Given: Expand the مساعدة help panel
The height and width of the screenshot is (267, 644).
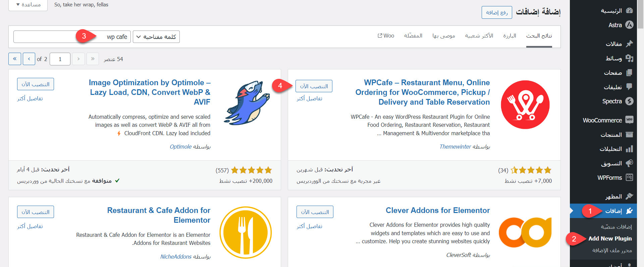Looking at the screenshot, I should (28, 5).
